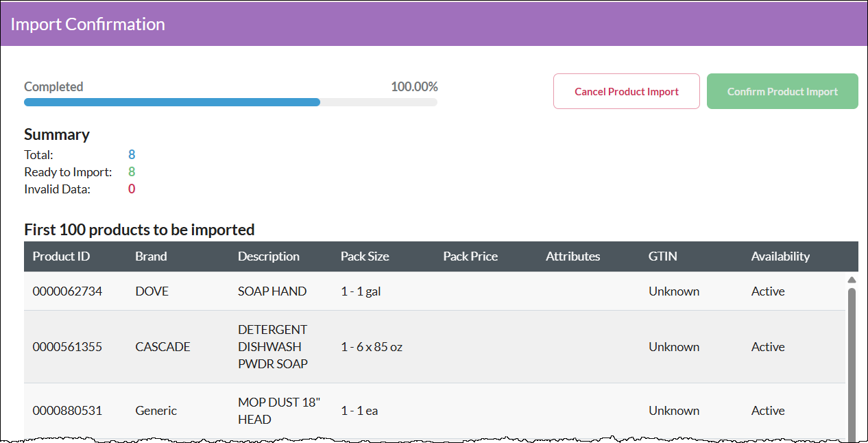Click the import progress bar

coord(230,102)
